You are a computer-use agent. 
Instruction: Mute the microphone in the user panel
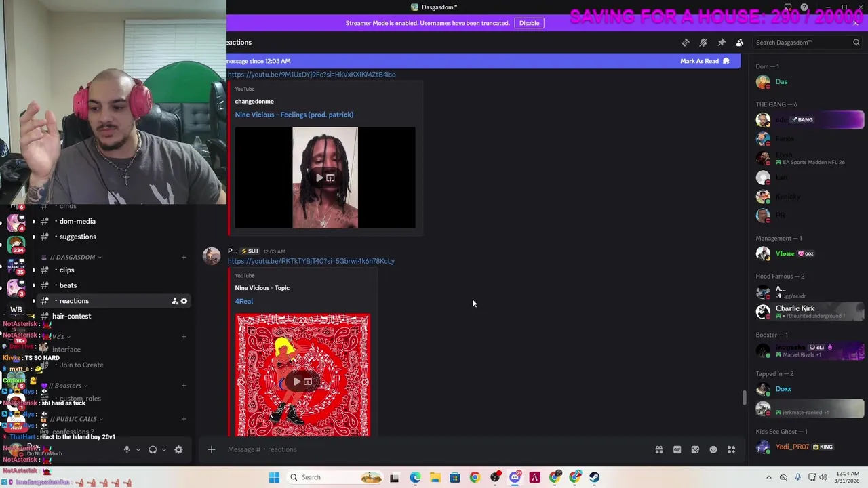point(126,449)
